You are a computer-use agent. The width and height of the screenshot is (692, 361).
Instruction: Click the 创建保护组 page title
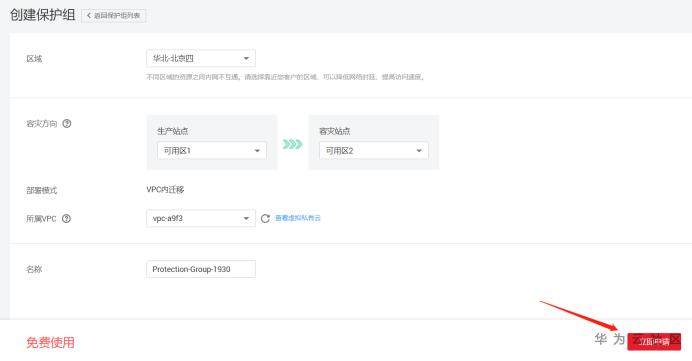(x=42, y=15)
